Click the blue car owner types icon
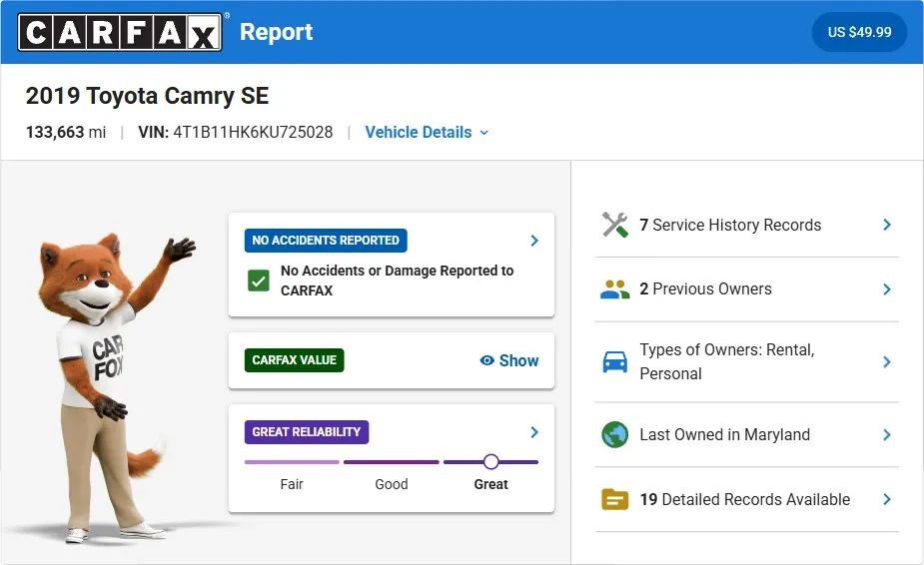The height and width of the screenshot is (565, 924). coord(614,361)
